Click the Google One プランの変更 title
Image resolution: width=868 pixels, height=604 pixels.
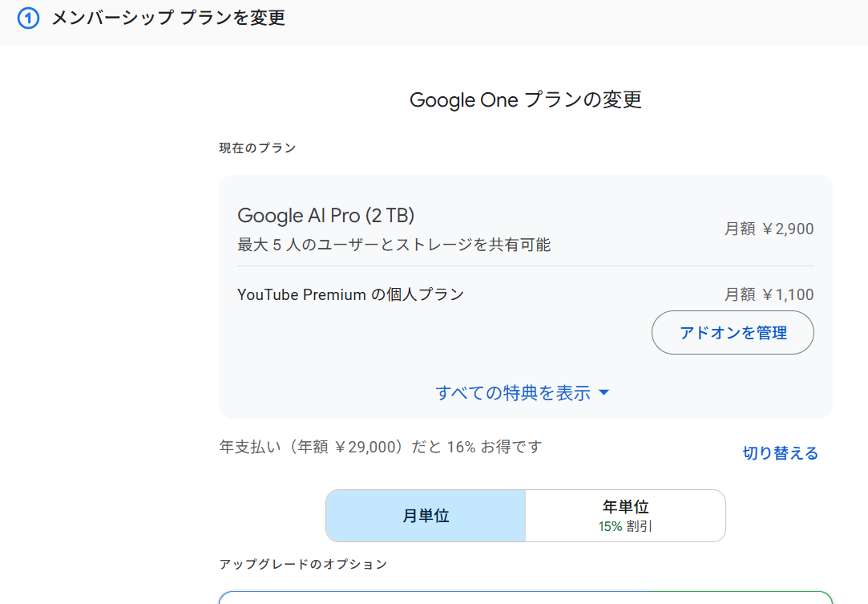525,100
